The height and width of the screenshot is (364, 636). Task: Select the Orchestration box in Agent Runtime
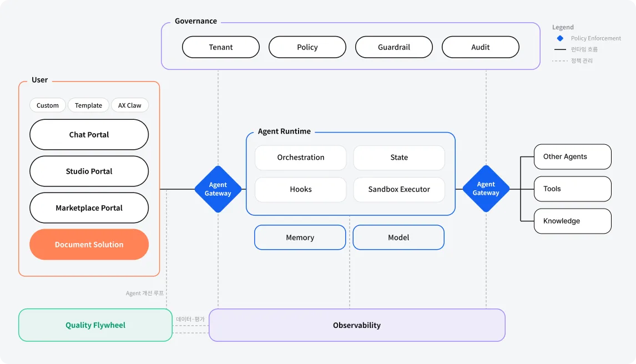pyautogui.click(x=301, y=157)
